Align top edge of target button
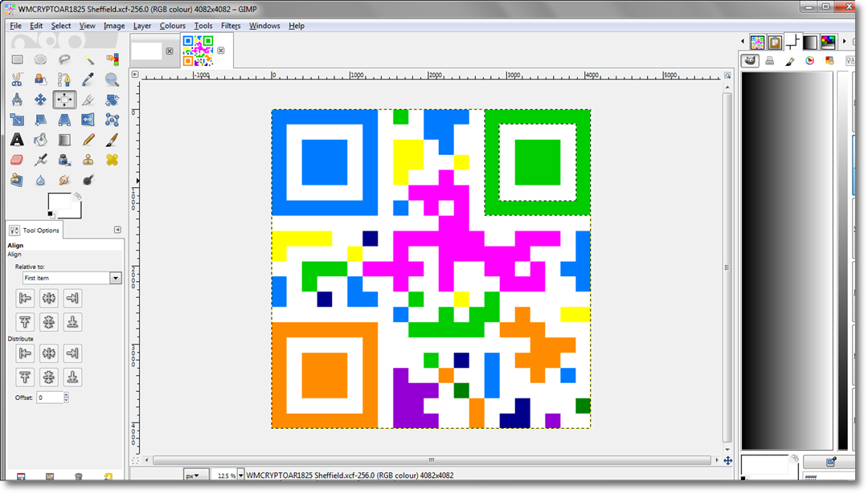This screenshot has height=494, width=868. click(x=25, y=322)
